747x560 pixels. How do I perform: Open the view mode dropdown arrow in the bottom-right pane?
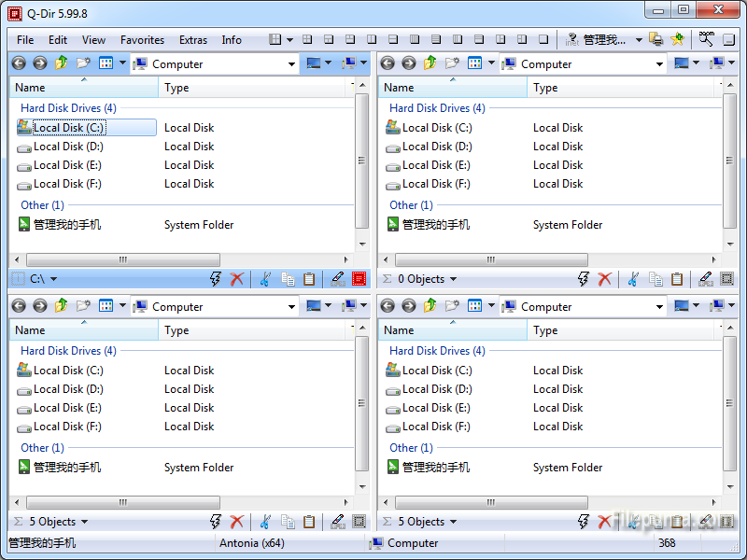[491, 306]
